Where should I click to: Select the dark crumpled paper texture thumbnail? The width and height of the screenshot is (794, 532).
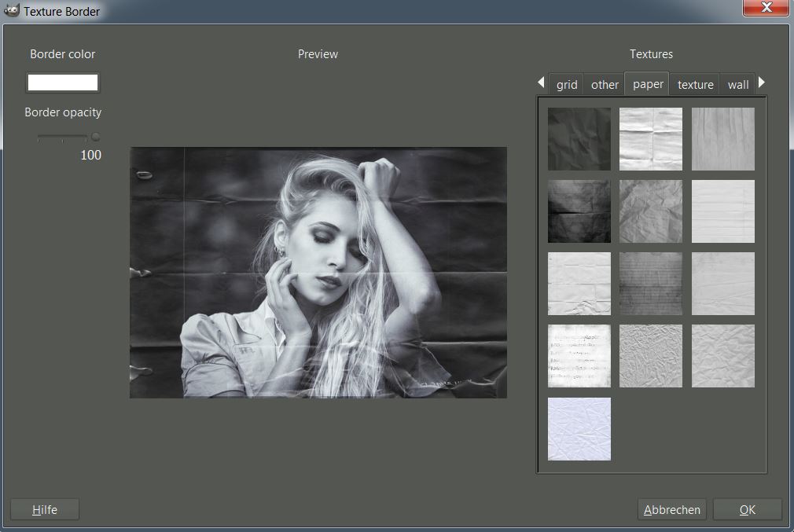[x=579, y=139]
